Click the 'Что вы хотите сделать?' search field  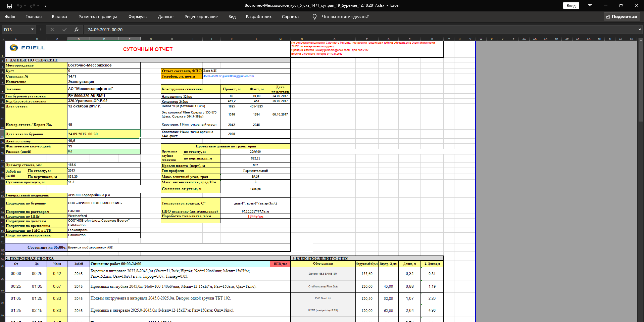(x=345, y=16)
